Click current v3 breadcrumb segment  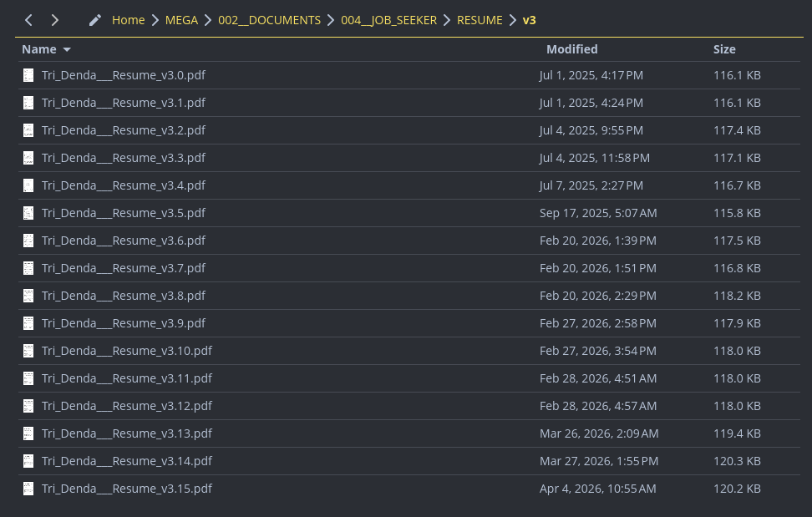(x=530, y=20)
